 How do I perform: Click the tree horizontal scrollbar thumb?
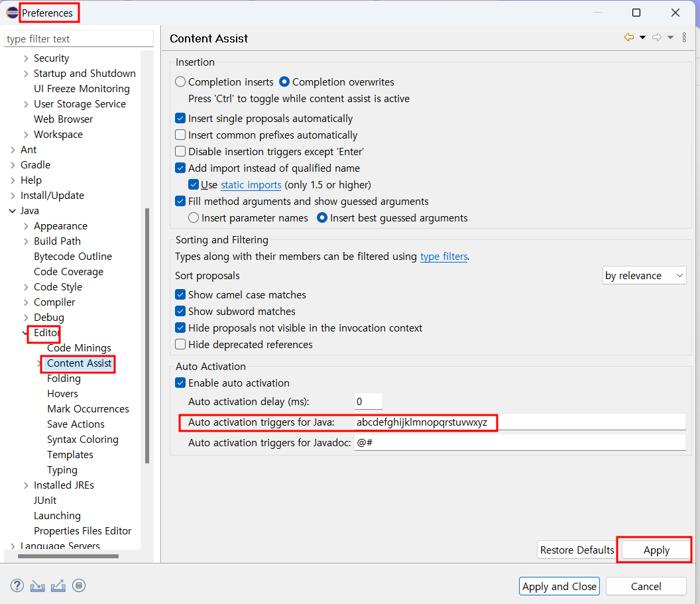[x=68, y=556]
